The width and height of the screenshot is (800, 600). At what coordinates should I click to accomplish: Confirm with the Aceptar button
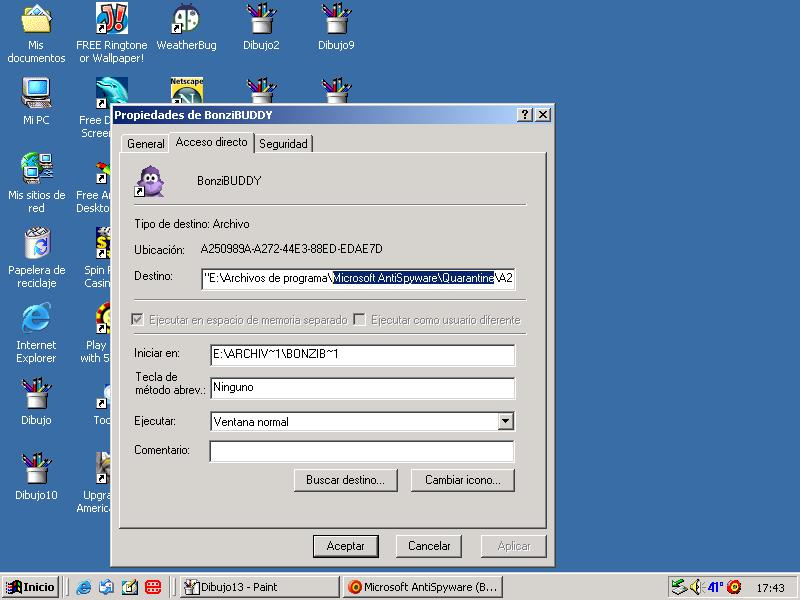pyautogui.click(x=345, y=546)
